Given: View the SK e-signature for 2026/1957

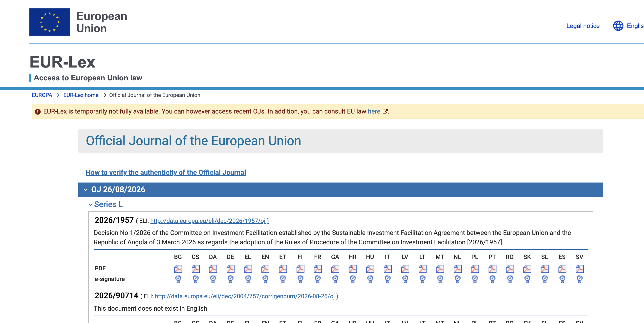Looking at the screenshot, I should [x=527, y=279].
